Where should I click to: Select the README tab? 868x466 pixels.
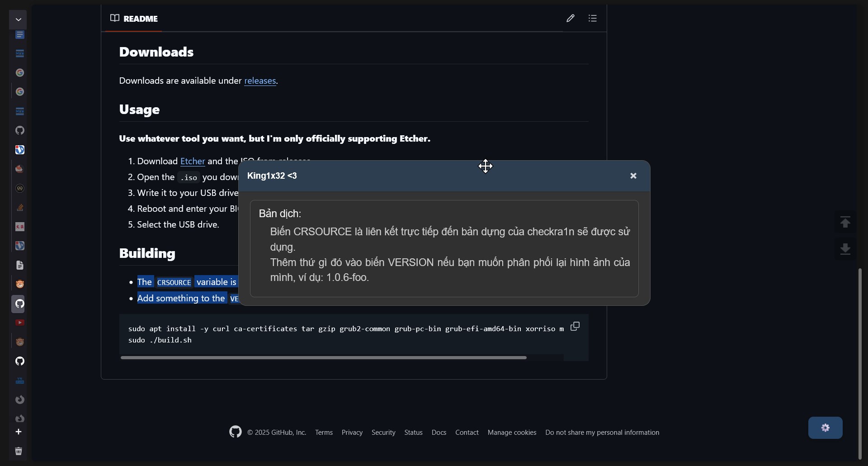click(x=134, y=19)
